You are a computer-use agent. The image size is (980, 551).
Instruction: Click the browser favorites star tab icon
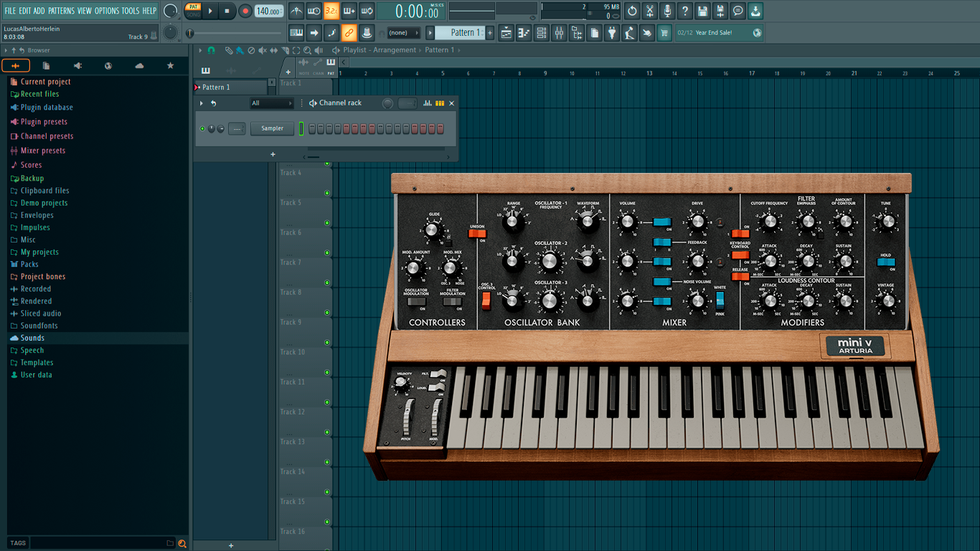170,66
